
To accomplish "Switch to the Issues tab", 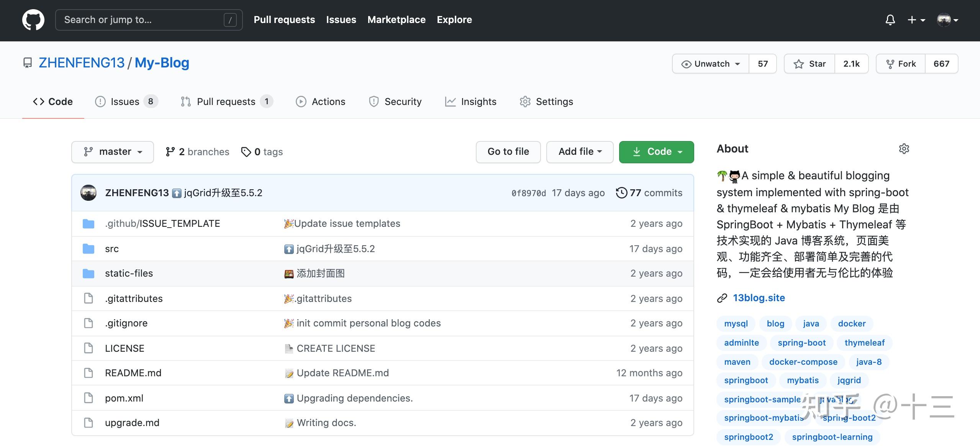I will 125,102.
